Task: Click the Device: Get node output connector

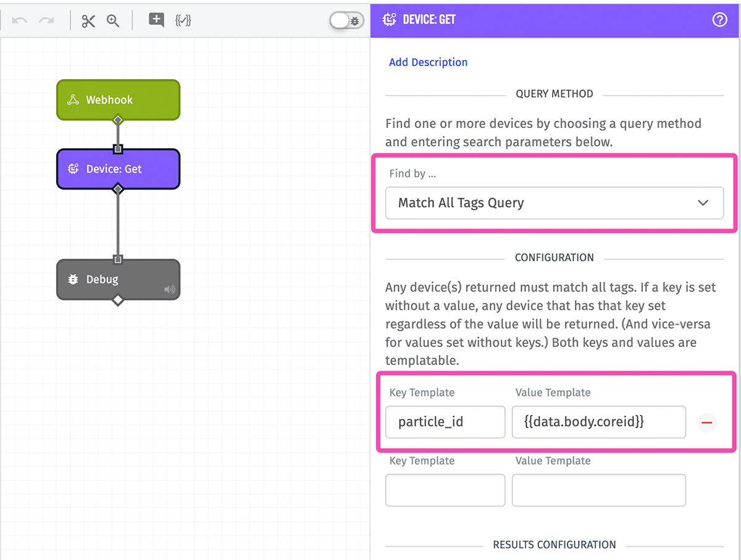Action: pyautogui.click(x=118, y=189)
